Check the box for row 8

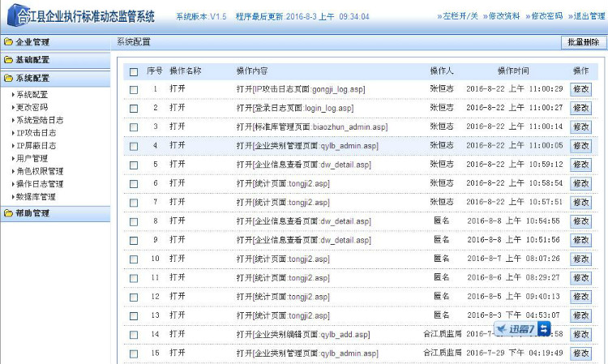[x=134, y=222]
